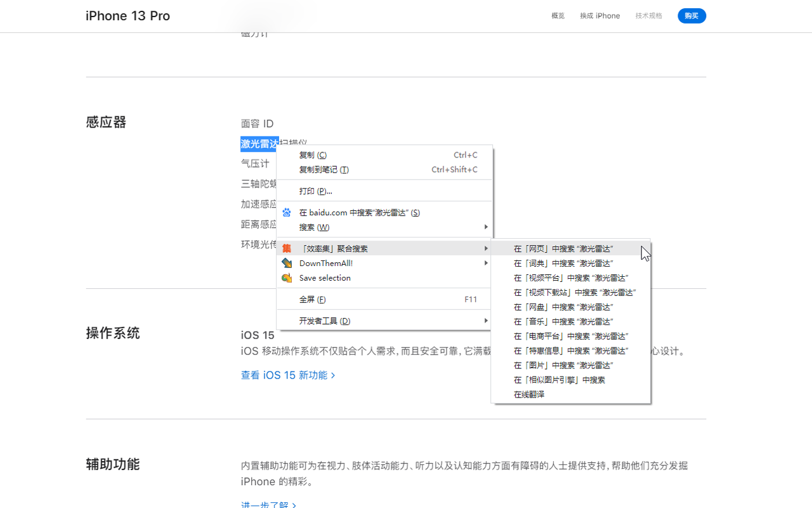
Task: Search baidu.com for "激光雷达"
Action: pos(384,213)
